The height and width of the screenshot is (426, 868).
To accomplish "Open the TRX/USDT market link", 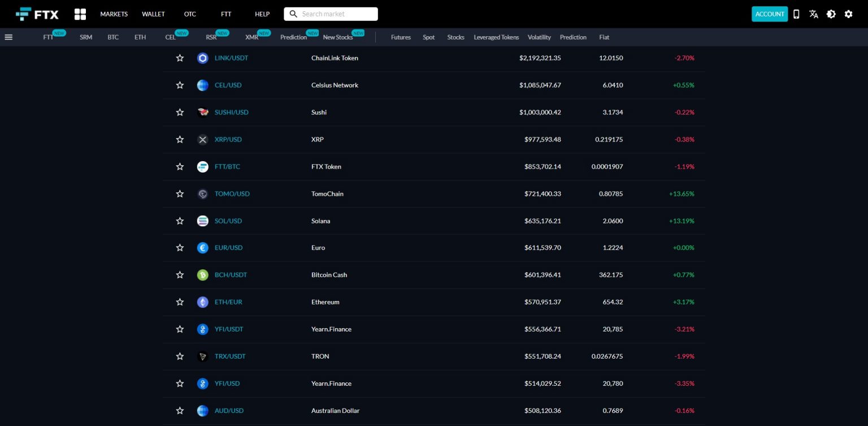I will [230, 356].
